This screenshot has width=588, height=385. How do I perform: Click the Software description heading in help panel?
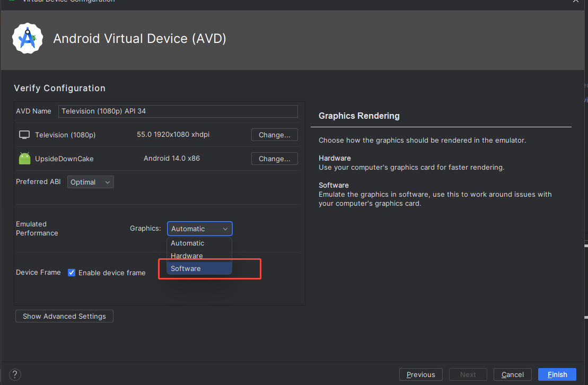coord(334,186)
